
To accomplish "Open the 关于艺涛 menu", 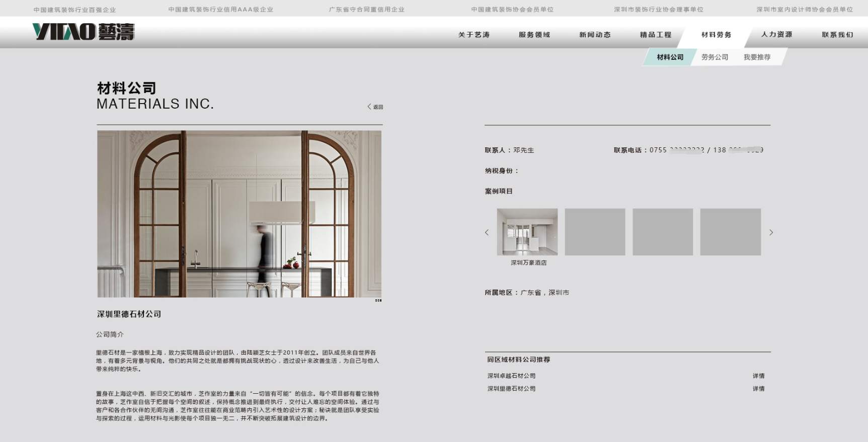I will click(x=474, y=35).
